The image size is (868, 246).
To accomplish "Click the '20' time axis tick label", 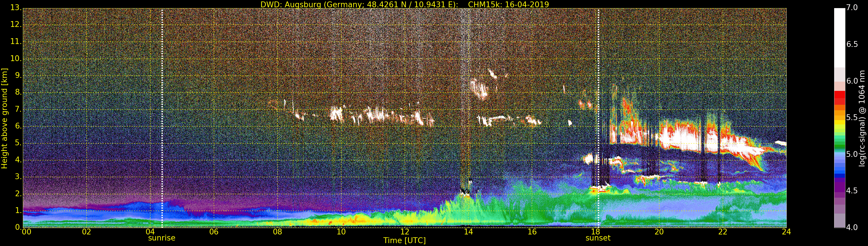I will [659, 232].
